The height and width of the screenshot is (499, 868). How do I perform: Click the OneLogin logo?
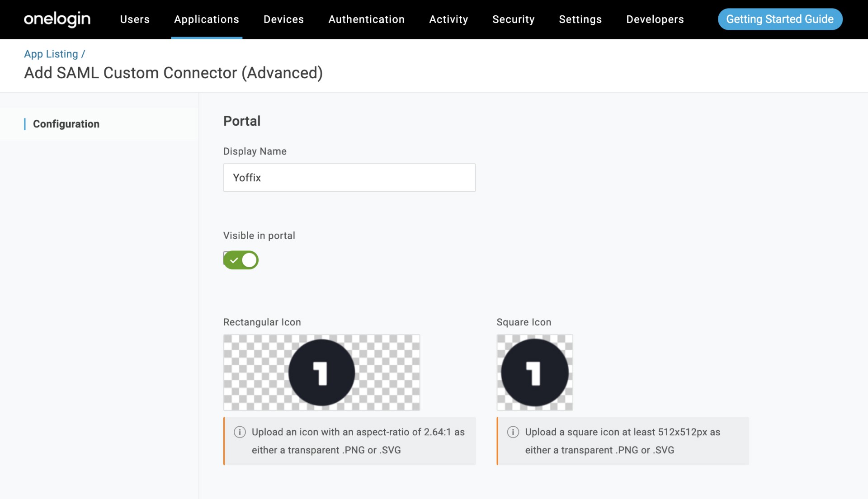(x=57, y=19)
